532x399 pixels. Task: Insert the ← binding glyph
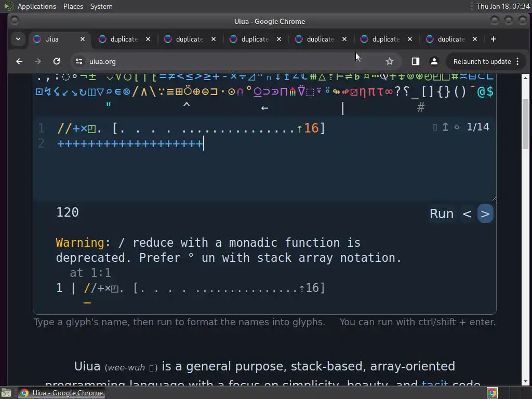[264, 108]
